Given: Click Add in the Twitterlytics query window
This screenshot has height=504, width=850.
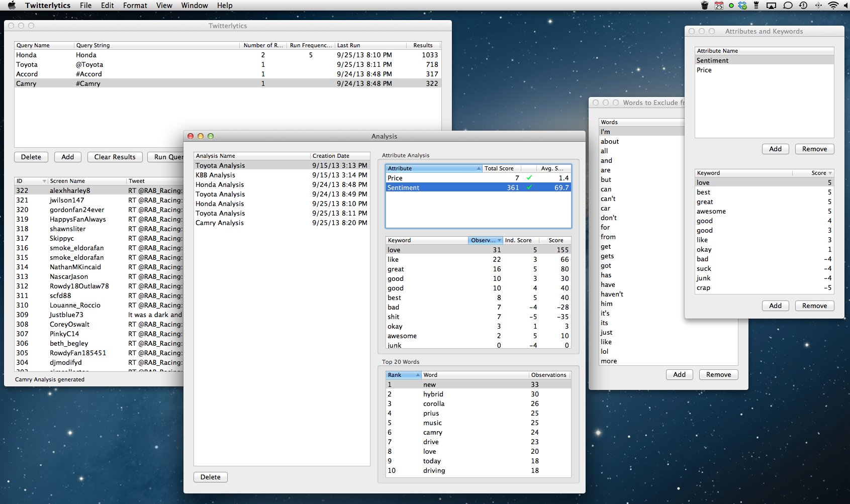Looking at the screenshot, I should click(68, 157).
